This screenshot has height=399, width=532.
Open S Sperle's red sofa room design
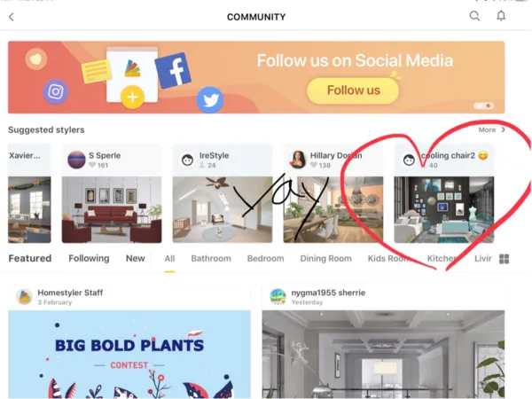(x=112, y=209)
